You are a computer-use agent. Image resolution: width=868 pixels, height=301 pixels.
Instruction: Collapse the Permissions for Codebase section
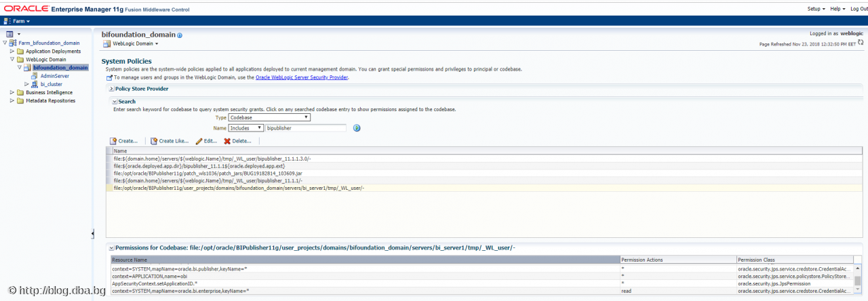click(111, 249)
